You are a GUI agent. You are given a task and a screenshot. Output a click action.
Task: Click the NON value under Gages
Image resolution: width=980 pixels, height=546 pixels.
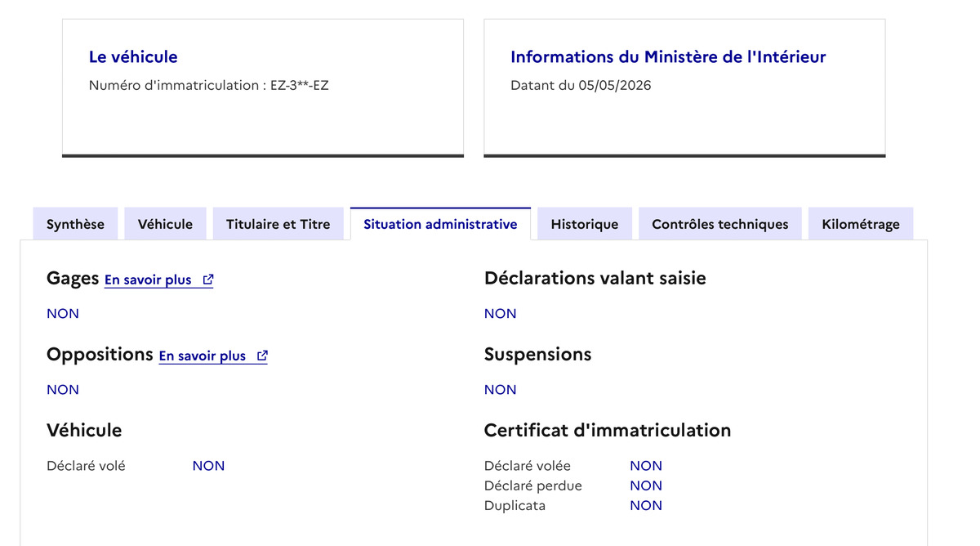pyautogui.click(x=63, y=314)
